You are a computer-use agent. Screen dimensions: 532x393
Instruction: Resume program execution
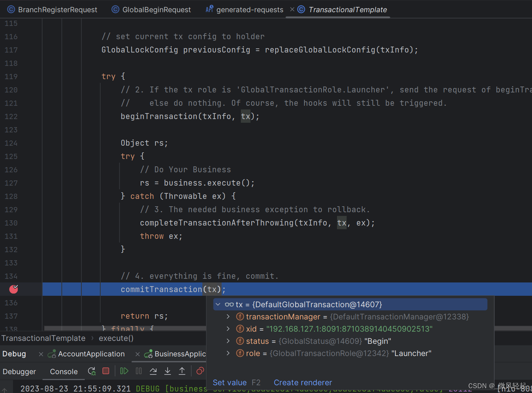(x=124, y=371)
